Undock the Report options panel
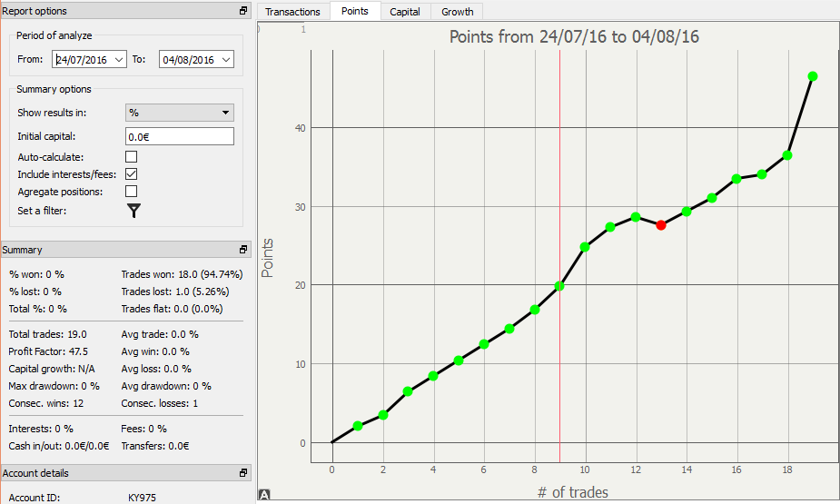840x504 pixels. click(243, 11)
